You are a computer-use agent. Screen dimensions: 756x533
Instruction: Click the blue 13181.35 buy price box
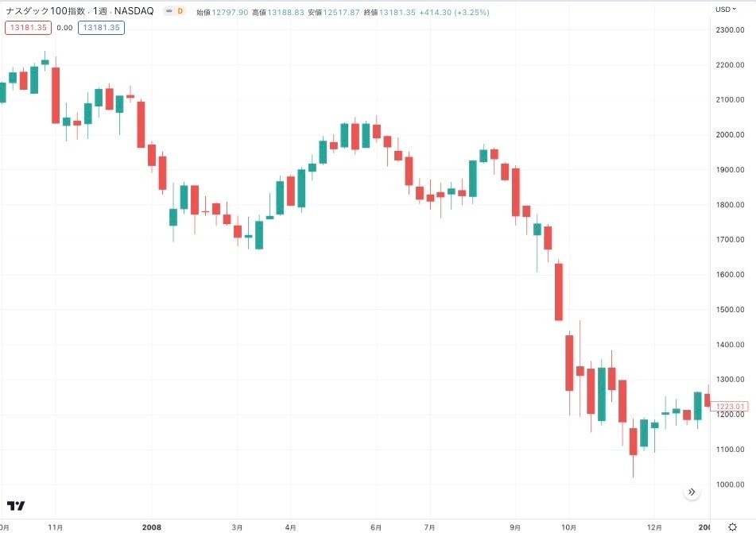tap(100, 27)
